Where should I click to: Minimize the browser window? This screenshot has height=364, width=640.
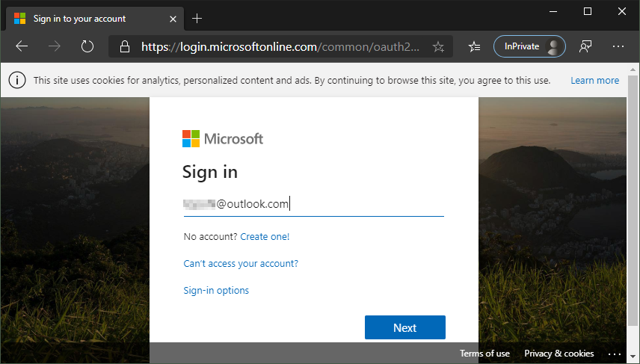(x=553, y=11)
